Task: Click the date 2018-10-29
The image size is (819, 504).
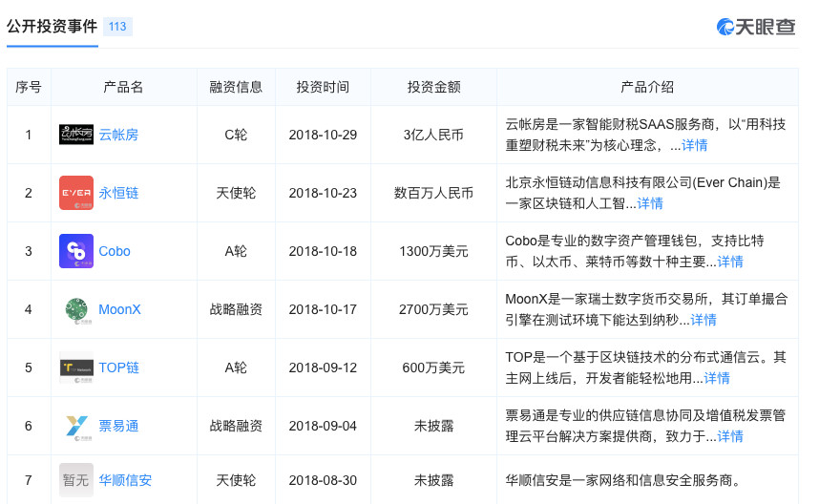Action: [x=323, y=135]
